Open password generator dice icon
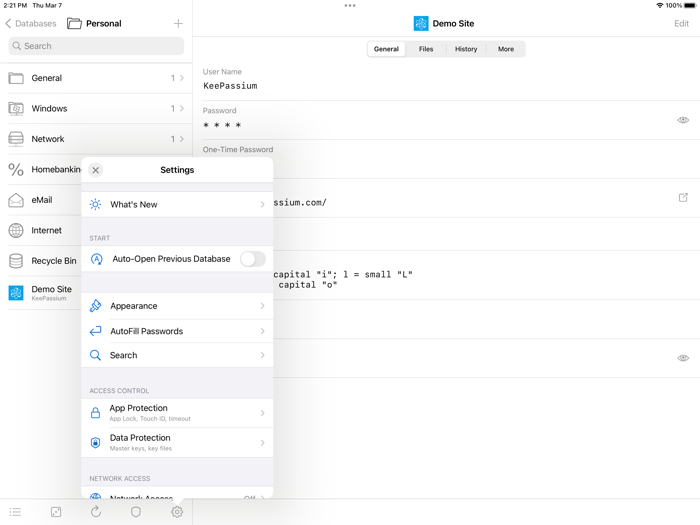Image resolution: width=700 pixels, height=525 pixels. 56,512
